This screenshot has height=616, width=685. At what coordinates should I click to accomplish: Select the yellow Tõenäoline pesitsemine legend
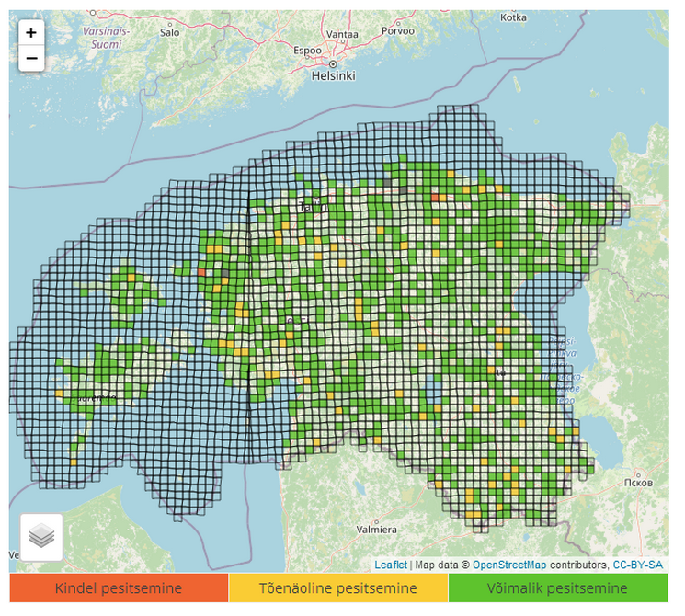click(x=337, y=588)
